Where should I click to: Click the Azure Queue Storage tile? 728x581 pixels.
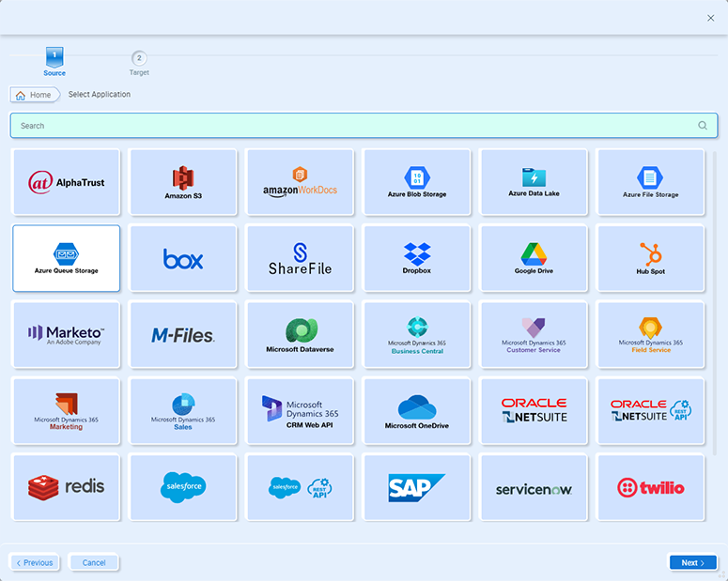pos(67,258)
